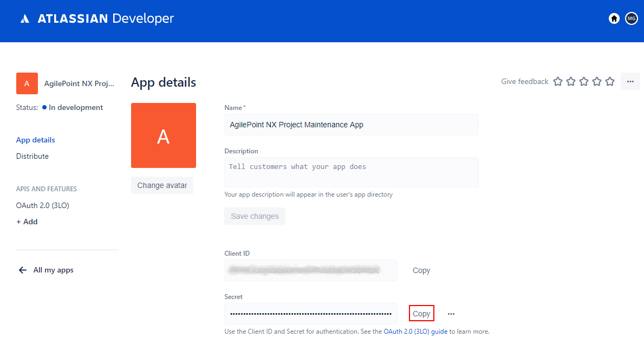This screenshot has width=644, height=344.
Task: Click the Save changes button
Action: (x=255, y=216)
